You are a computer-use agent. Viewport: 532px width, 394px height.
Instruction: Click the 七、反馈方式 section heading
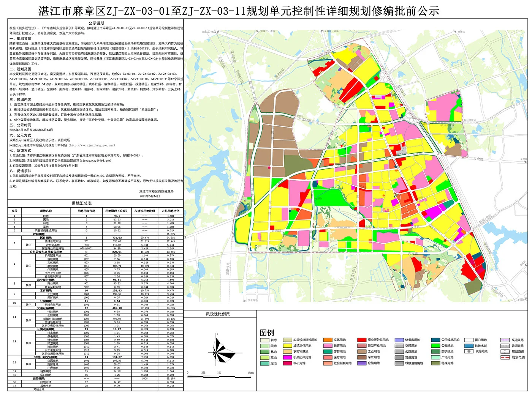click(21, 150)
